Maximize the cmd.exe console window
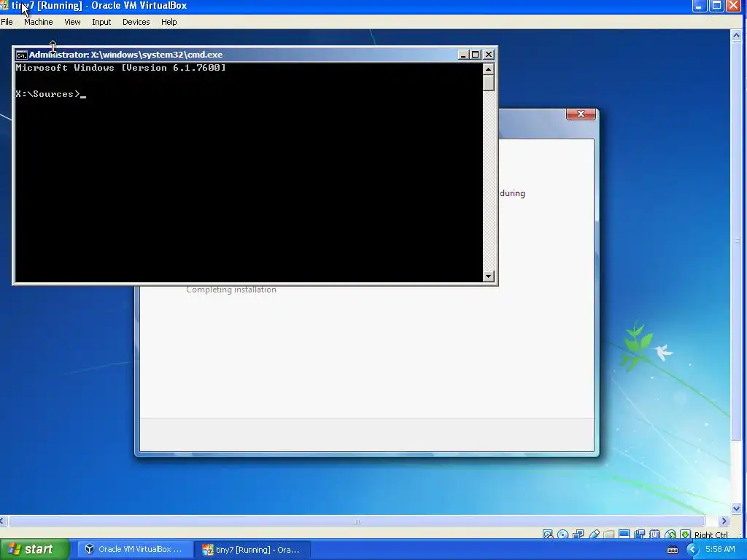 (x=476, y=55)
